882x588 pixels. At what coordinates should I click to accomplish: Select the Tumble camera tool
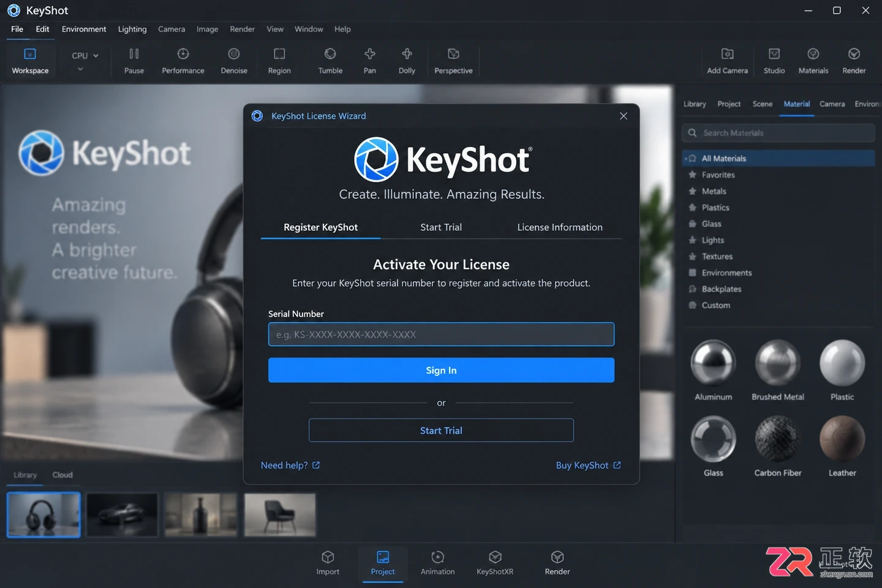(330, 55)
